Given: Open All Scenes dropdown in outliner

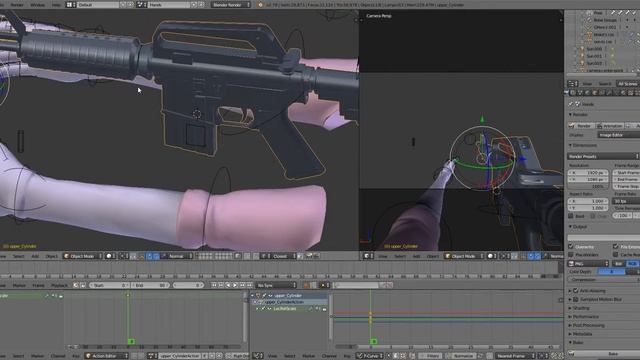Looking at the screenshot, I should (x=627, y=84).
